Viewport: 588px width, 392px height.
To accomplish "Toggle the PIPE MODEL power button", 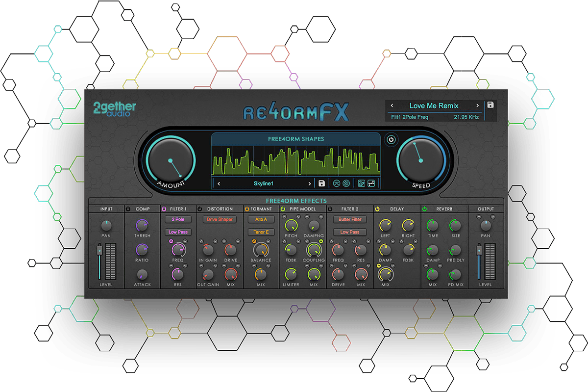I will point(283,209).
